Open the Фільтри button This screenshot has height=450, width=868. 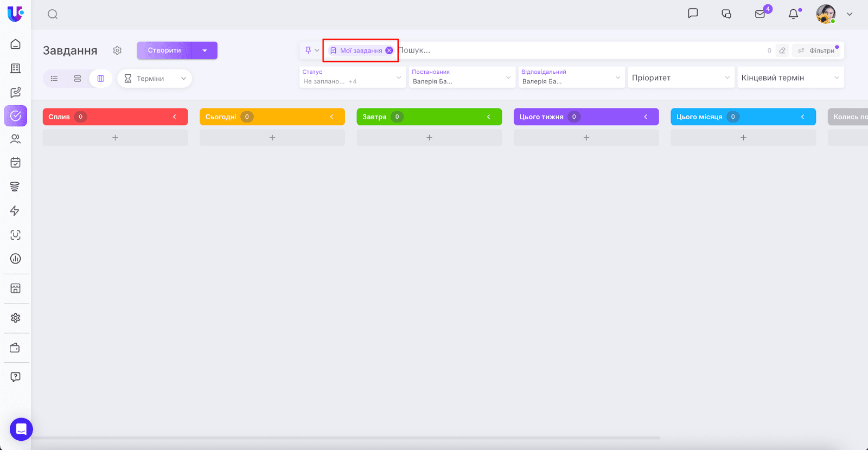tap(817, 50)
